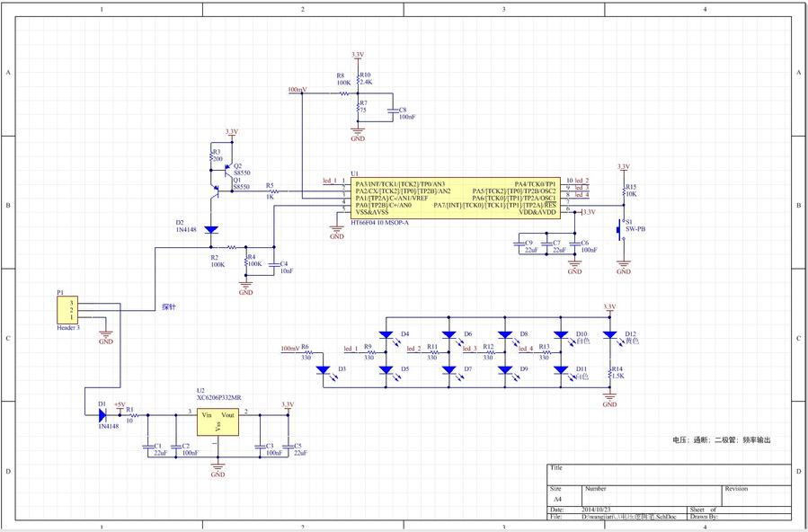Select the D2 1N4148 diode symbol
This screenshot has height=532, width=808.
[x=211, y=230]
